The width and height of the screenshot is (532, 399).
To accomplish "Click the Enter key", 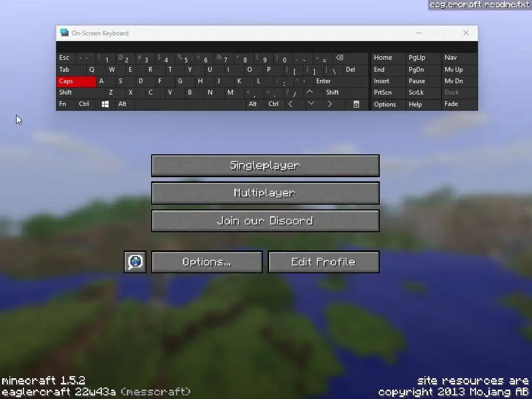I will pyautogui.click(x=341, y=82).
